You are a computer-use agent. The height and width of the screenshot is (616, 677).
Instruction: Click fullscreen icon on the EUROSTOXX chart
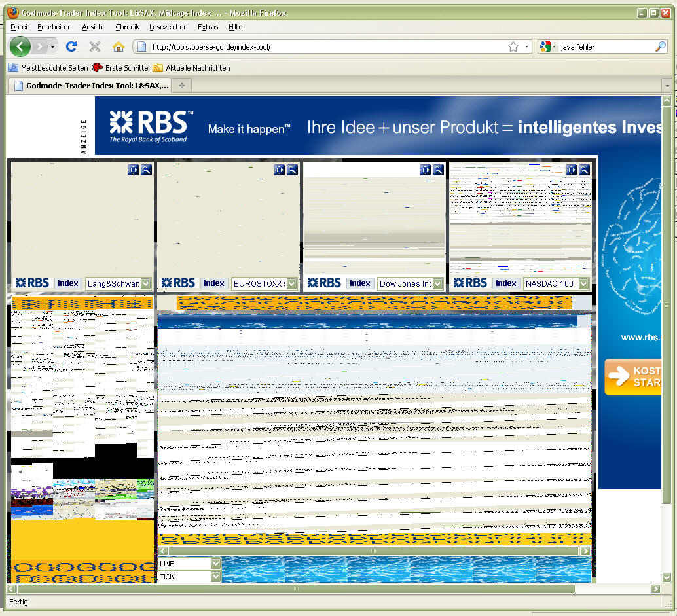(x=279, y=170)
